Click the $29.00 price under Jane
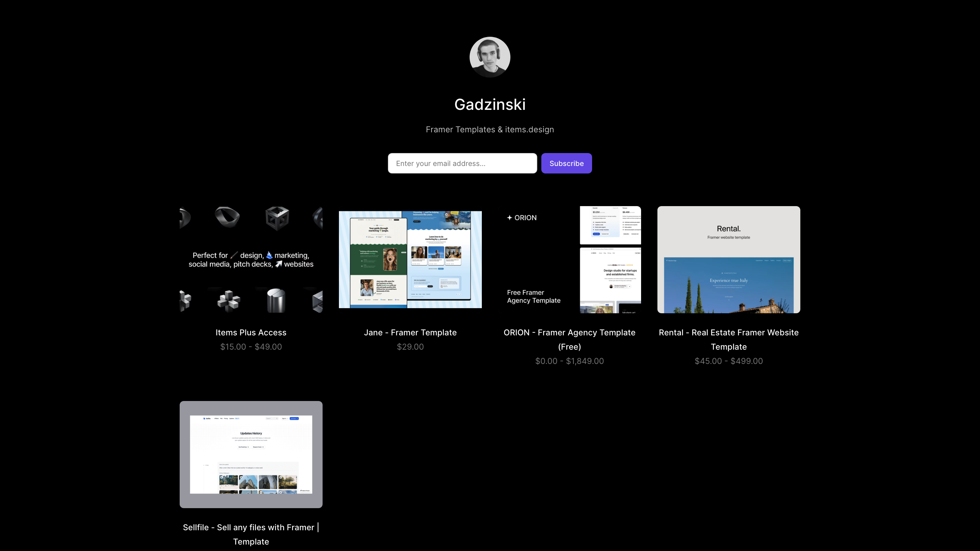The height and width of the screenshot is (551, 980). pos(410,347)
